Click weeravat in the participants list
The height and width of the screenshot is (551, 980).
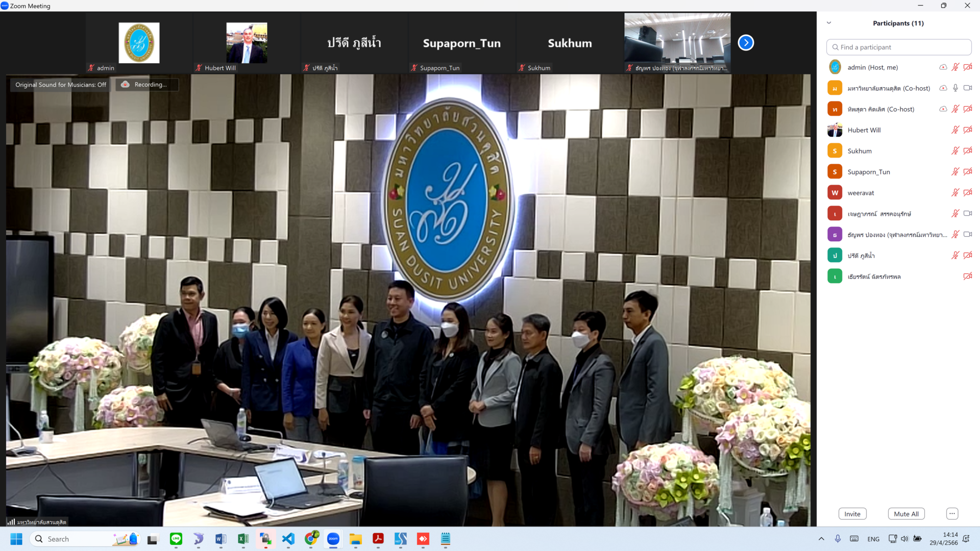[x=861, y=193]
